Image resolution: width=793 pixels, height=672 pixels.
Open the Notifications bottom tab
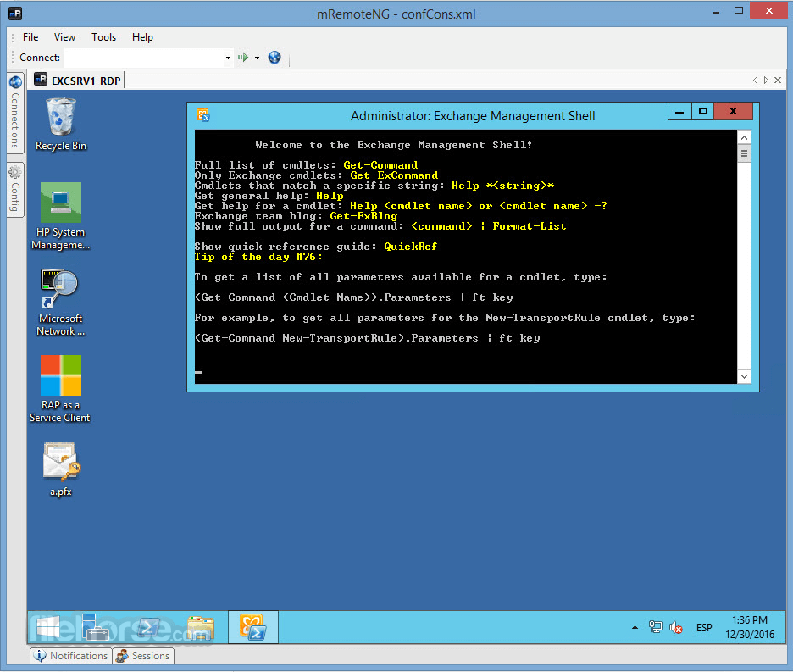tap(71, 656)
